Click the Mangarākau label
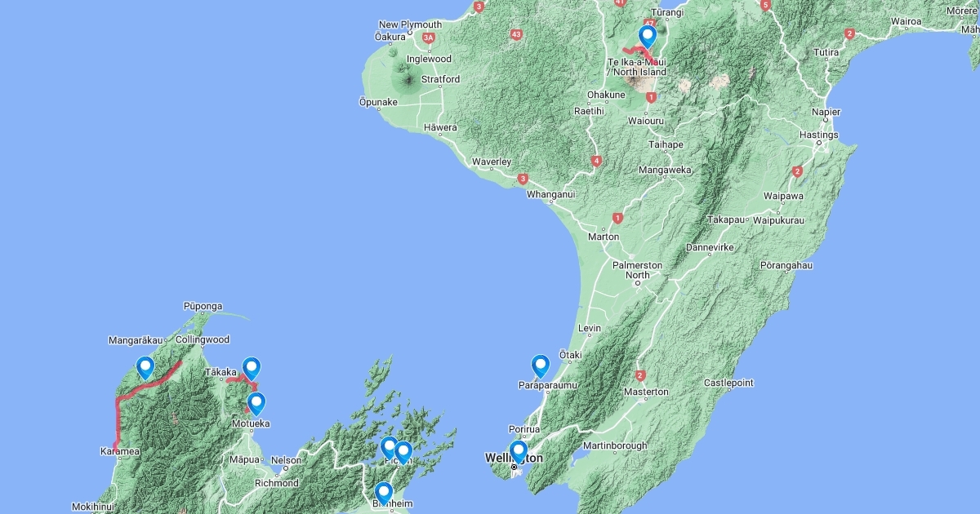 tap(137, 340)
